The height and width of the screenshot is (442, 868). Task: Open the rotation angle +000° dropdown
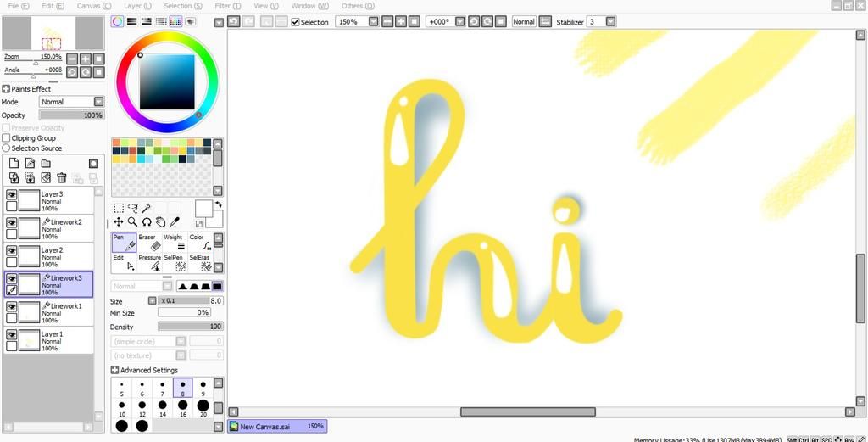point(460,21)
